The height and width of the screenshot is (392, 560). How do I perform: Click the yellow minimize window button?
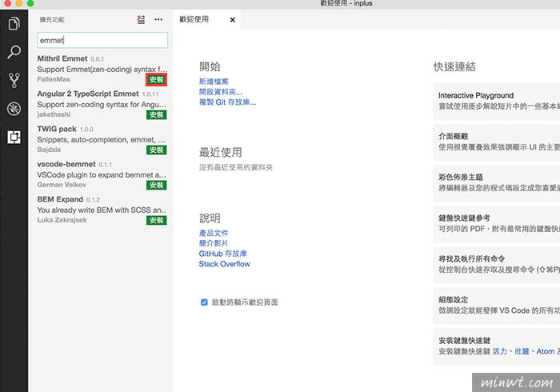click(19, 3)
